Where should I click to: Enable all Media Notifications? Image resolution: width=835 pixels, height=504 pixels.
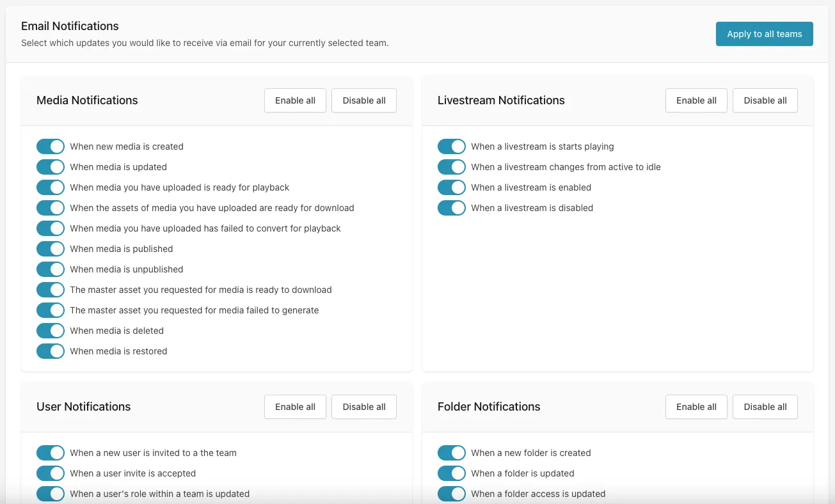pyautogui.click(x=295, y=100)
